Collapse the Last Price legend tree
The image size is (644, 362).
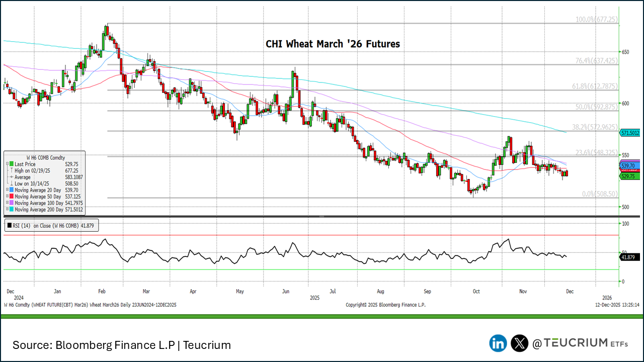[7, 164]
